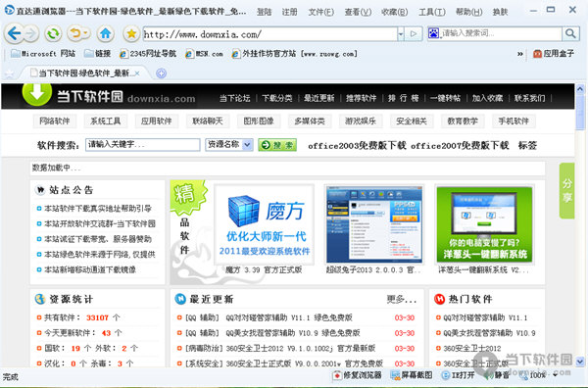Open the Microsoft 网站 bookmark folder
This screenshot has width=588, height=388.
point(43,54)
